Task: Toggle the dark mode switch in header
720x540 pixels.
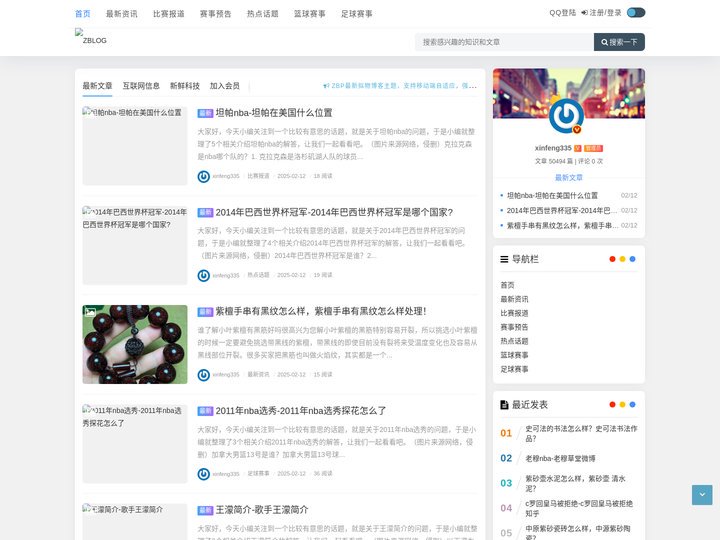Action: pos(636,13)
